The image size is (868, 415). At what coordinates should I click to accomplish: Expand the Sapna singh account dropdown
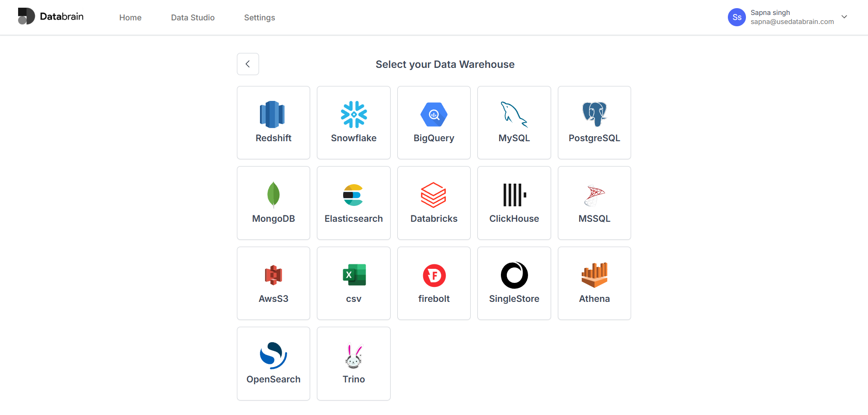[x=844, y=17]
